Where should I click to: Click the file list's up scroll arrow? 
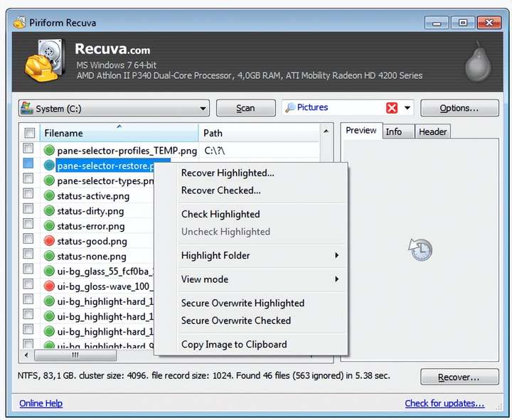[326, 131]
